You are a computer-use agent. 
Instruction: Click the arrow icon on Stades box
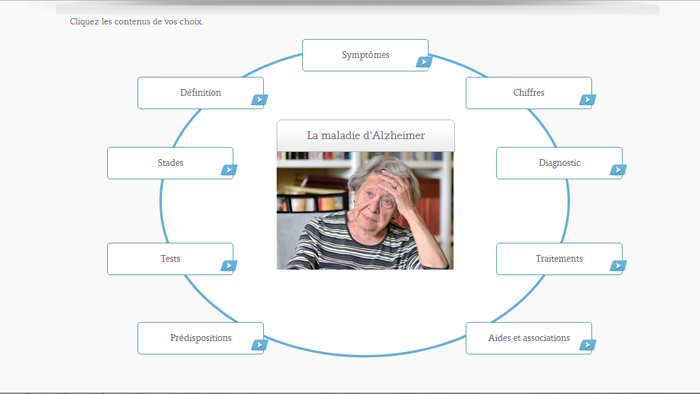(229, 170)
